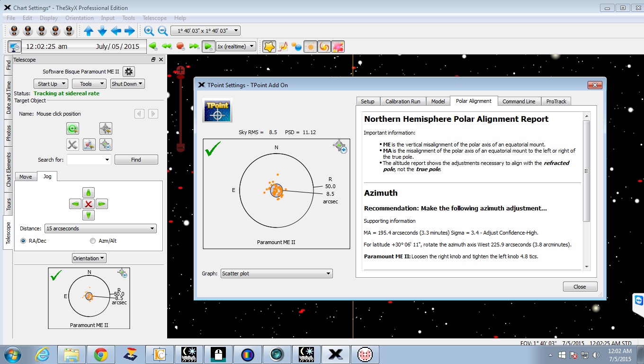Click the Find button

click(x=136, y=160)
